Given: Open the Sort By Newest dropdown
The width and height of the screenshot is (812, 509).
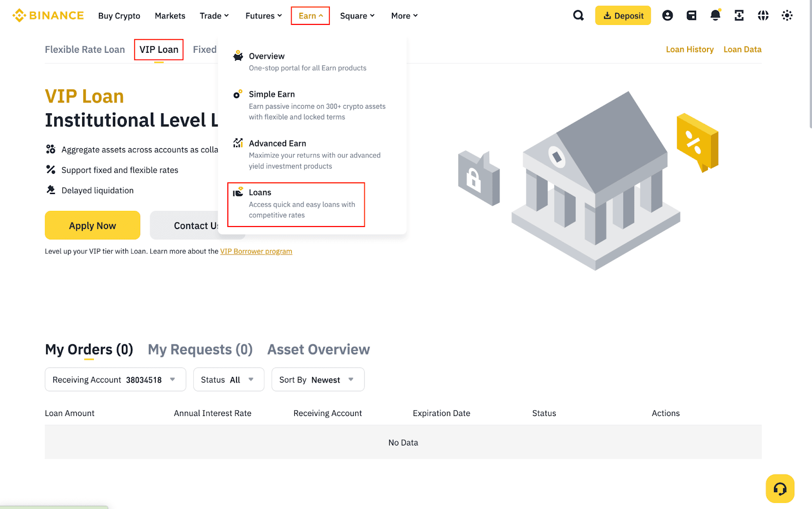Looking at the screenshot, I should tap(318, 379).
